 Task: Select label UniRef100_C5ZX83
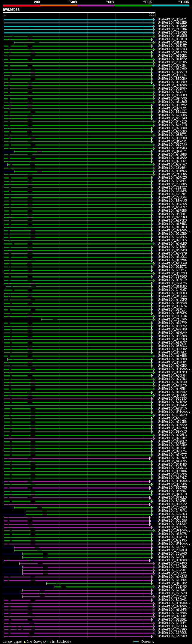pos(172,586)
